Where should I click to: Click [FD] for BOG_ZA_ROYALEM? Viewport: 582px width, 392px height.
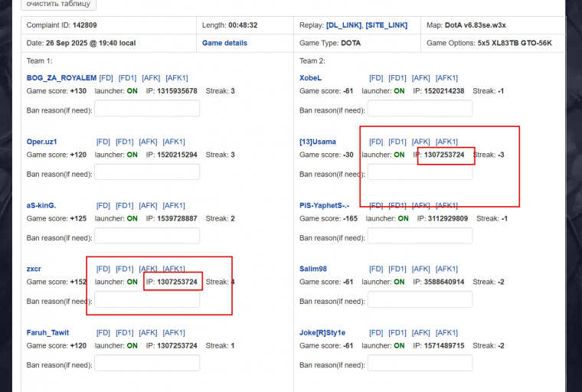(106, 78)
